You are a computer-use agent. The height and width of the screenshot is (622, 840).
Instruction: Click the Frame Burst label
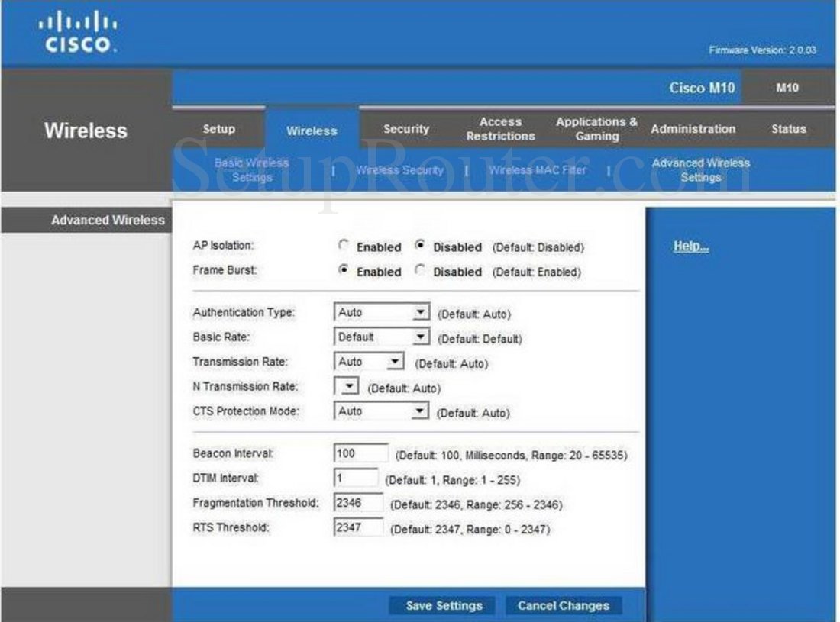click(x=225, y=269)
